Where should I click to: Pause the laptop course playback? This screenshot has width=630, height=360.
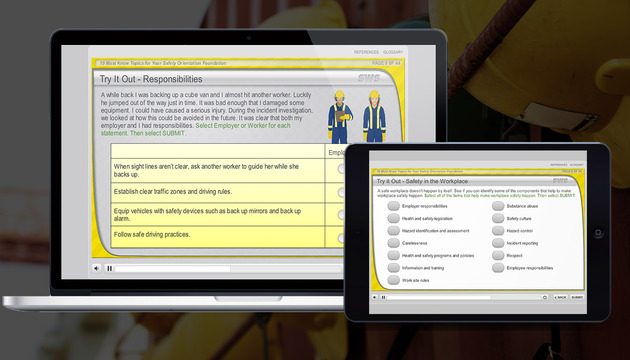coord(109,268)
